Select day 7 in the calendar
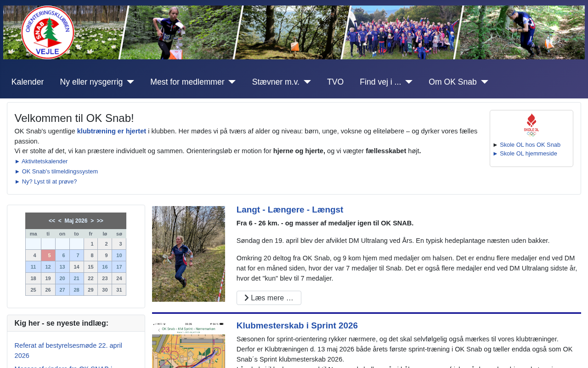588x368 pixels. [77, 255]
